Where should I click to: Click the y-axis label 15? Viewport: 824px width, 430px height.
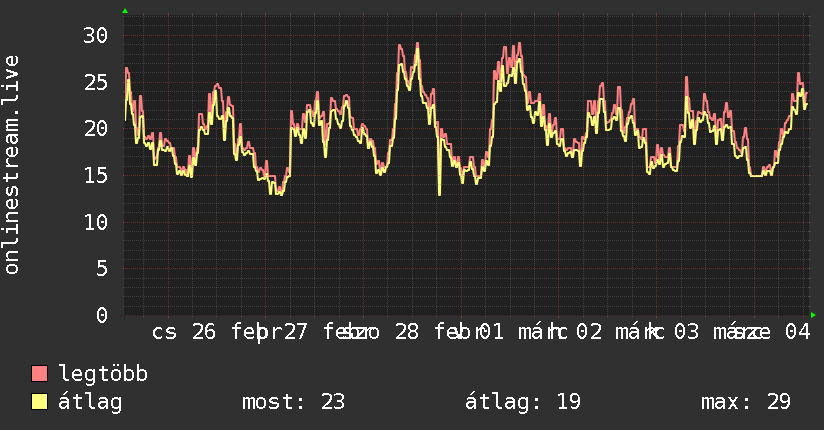pos(96,176)
